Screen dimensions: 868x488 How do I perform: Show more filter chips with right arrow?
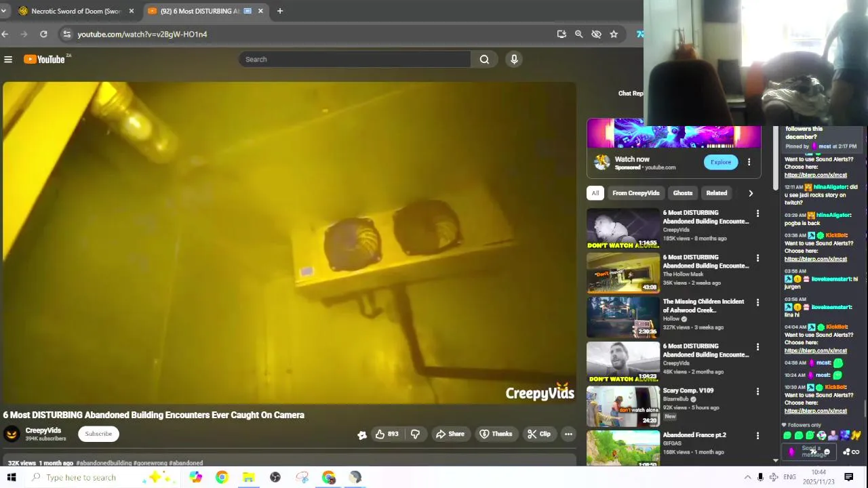click(x=751, y=193)
